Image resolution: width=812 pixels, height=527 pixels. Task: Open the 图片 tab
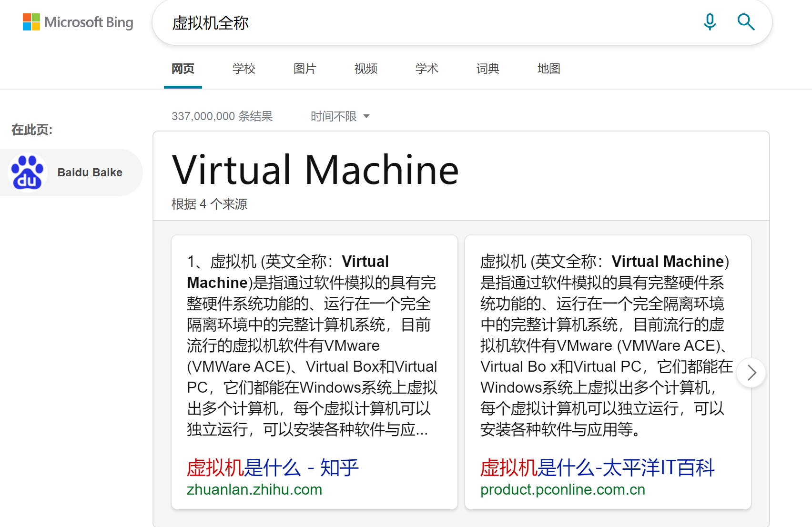tap(305, 69)
